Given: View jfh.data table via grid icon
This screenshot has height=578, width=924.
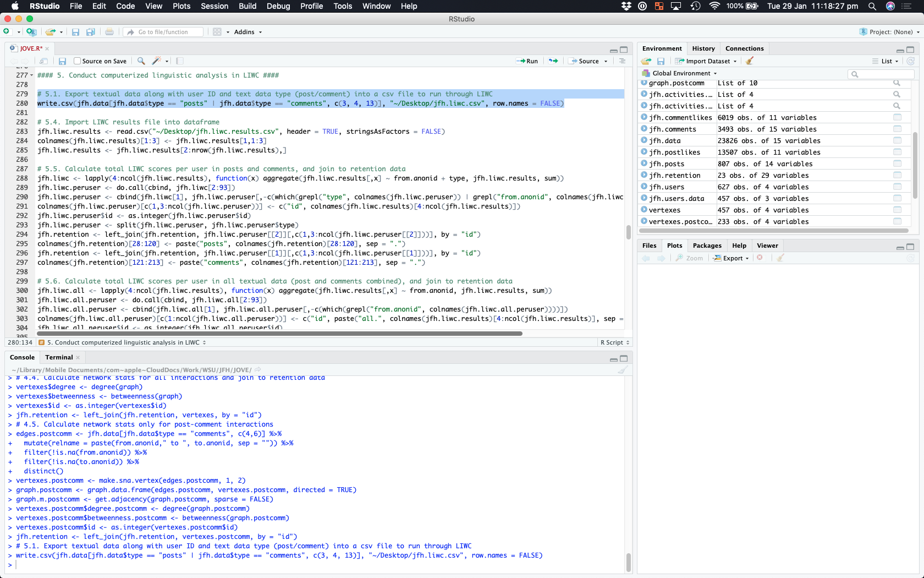Looking at the screenshot, I should click(897, 141).
